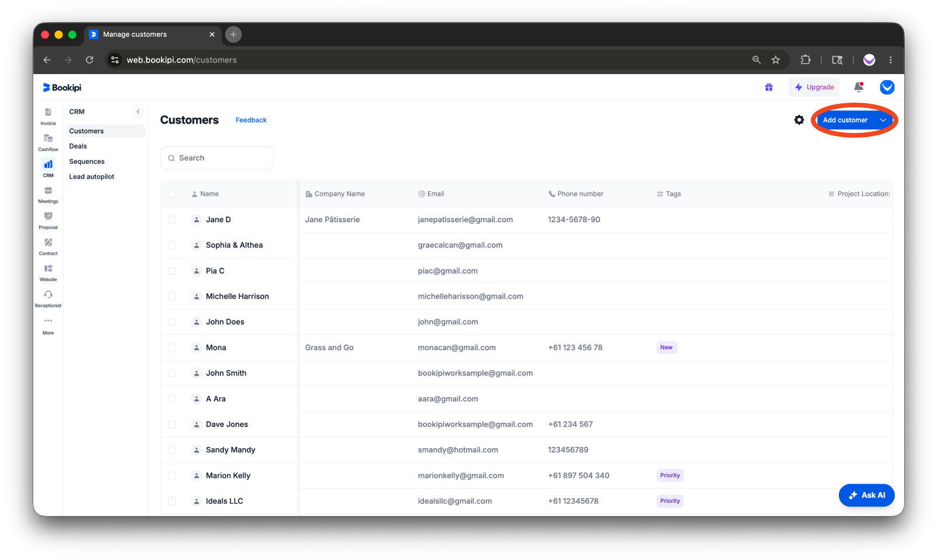Open new browser tab with plus
Viewport: 938px width, 560px height.
tap(233, 34)
